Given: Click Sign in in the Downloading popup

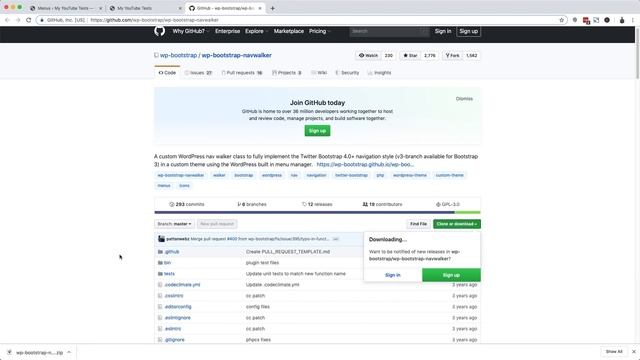Looking at the screenshot, I should coord(393,275).
